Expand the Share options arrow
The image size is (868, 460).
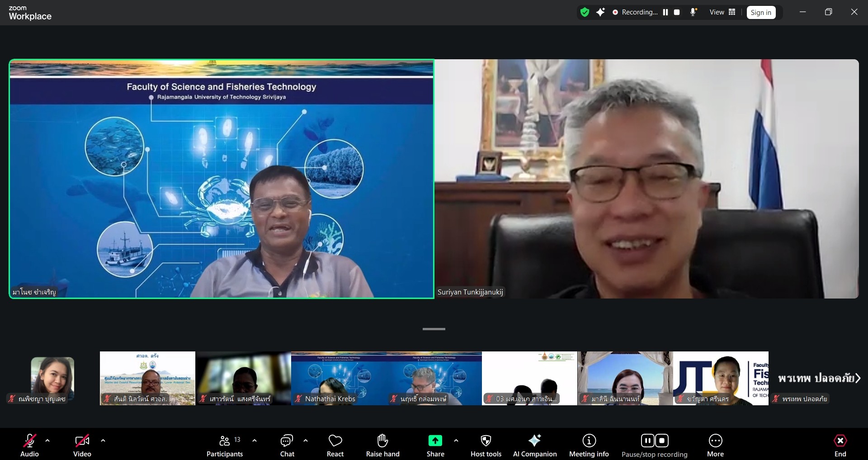(x=456, y=441)
